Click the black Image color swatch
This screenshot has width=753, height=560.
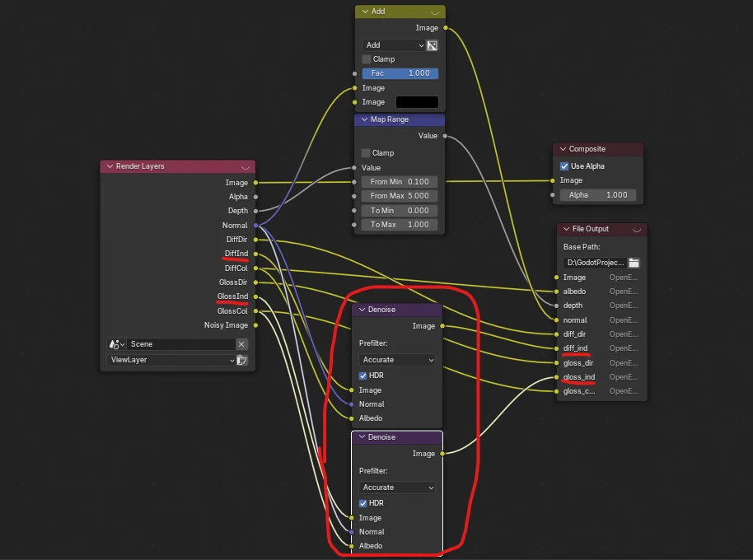tap(417, 102)
